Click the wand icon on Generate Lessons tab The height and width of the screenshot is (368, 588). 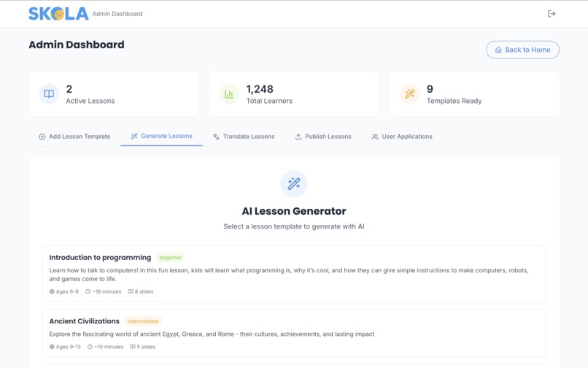point(134,136)
